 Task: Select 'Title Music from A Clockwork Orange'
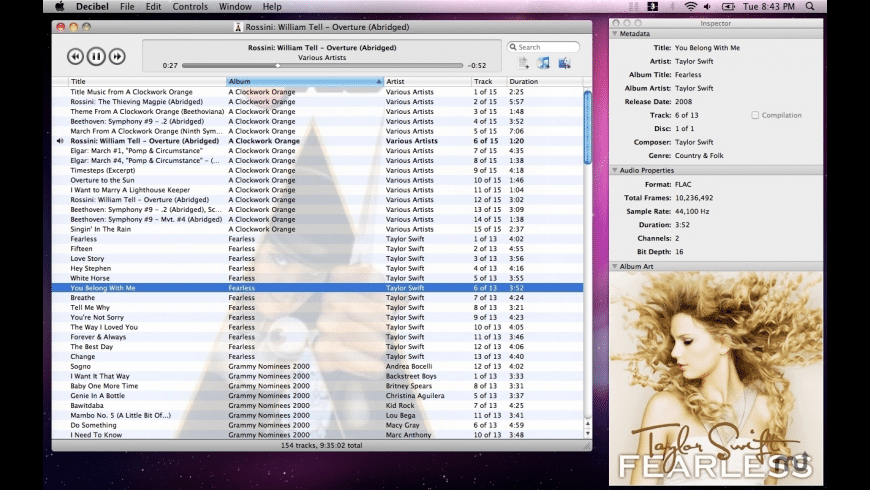pyautogui.click(x=317, y=92)
